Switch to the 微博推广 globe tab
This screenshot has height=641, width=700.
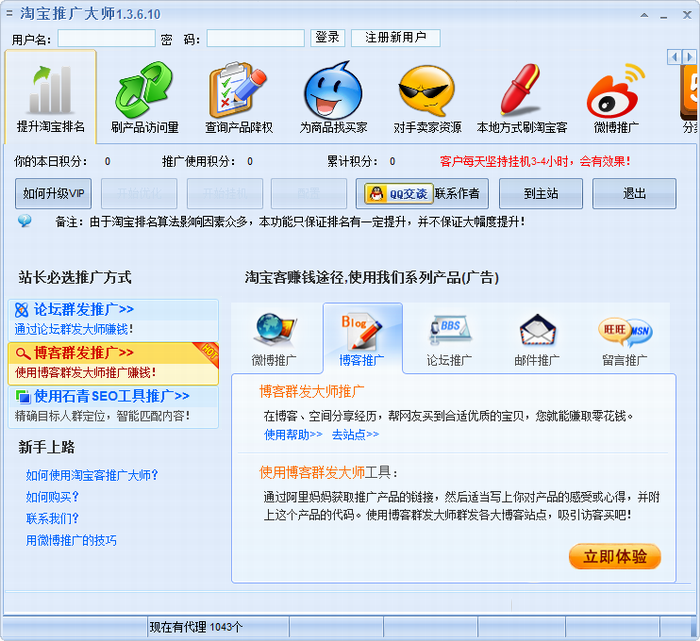click(x=274, y=339)
